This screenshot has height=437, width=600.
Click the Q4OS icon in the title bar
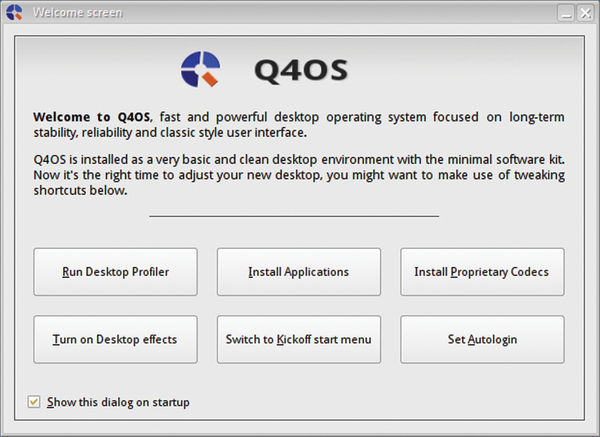pos(14,12)
